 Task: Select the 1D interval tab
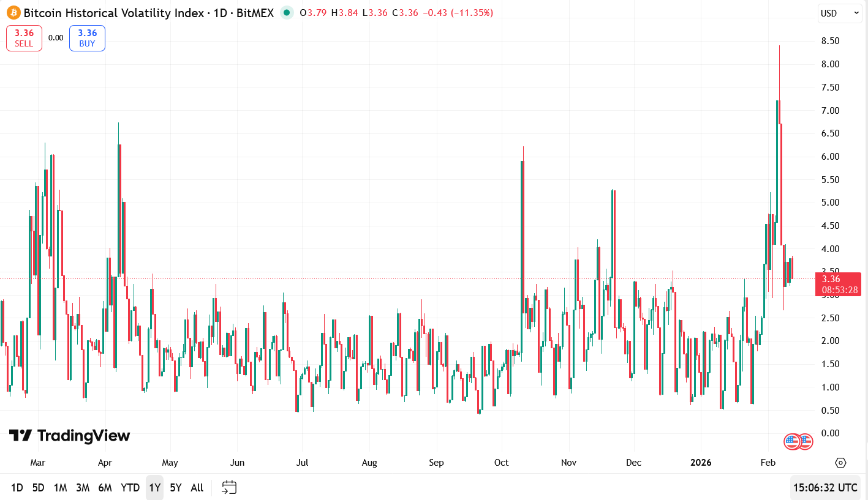17,487
